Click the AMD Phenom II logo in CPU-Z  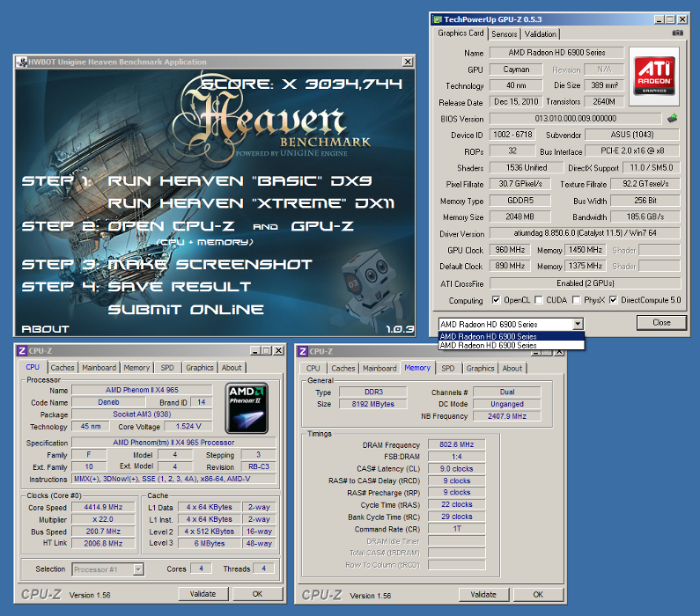[x=247, y=408]
